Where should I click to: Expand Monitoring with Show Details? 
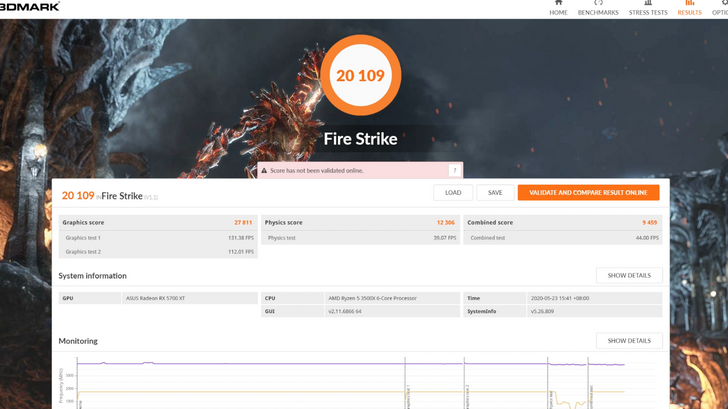click(629, 340)
